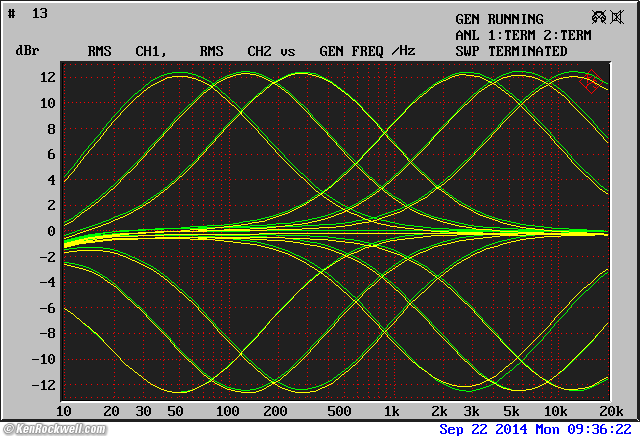
Task: Click the dBr unit label
Action: point(27,51)
